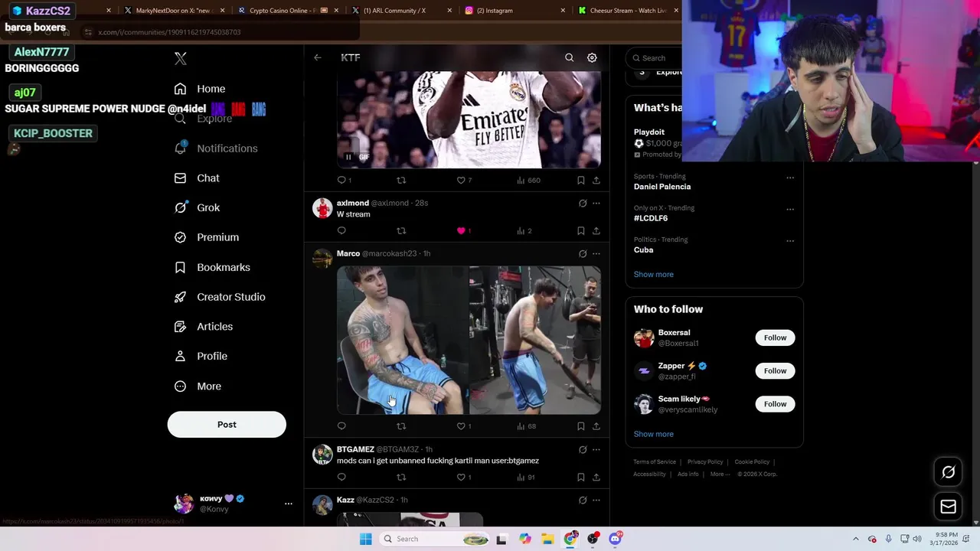Open Premium in sidebar
The height and width of the screenshot is (551, 980).
207,237
